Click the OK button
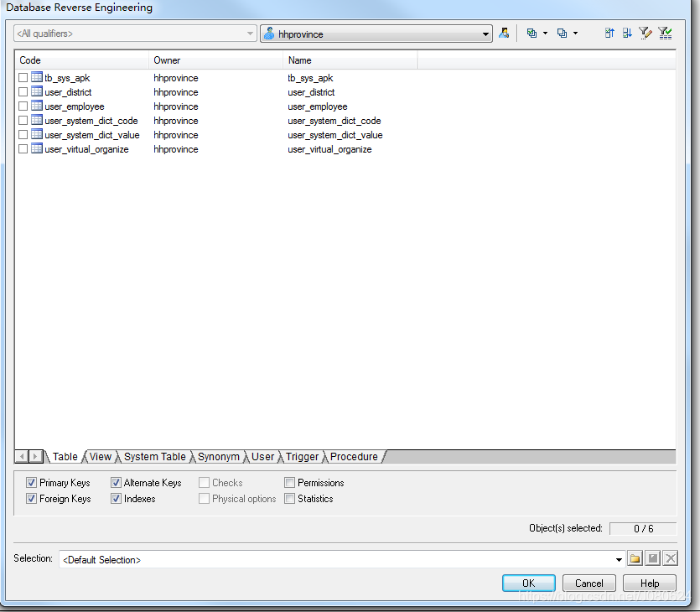Screen dimensions: 700x612 tap(529, 583)
